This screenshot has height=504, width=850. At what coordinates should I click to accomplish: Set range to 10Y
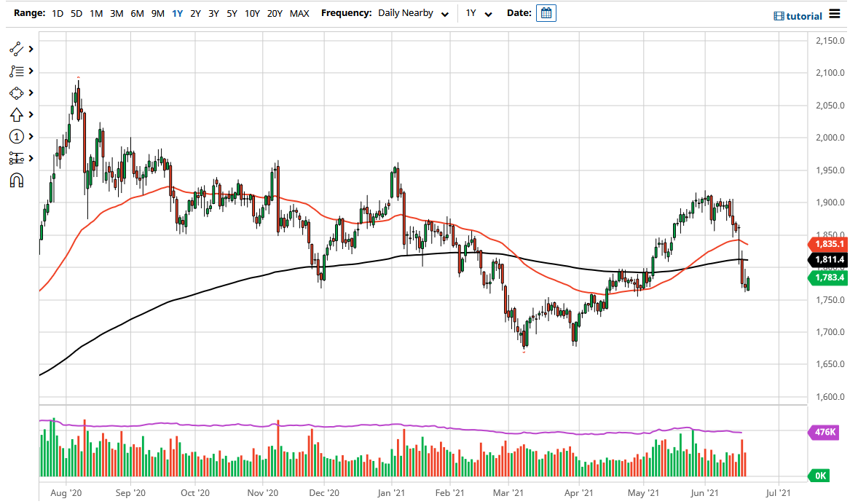click(x=252, y=14)
